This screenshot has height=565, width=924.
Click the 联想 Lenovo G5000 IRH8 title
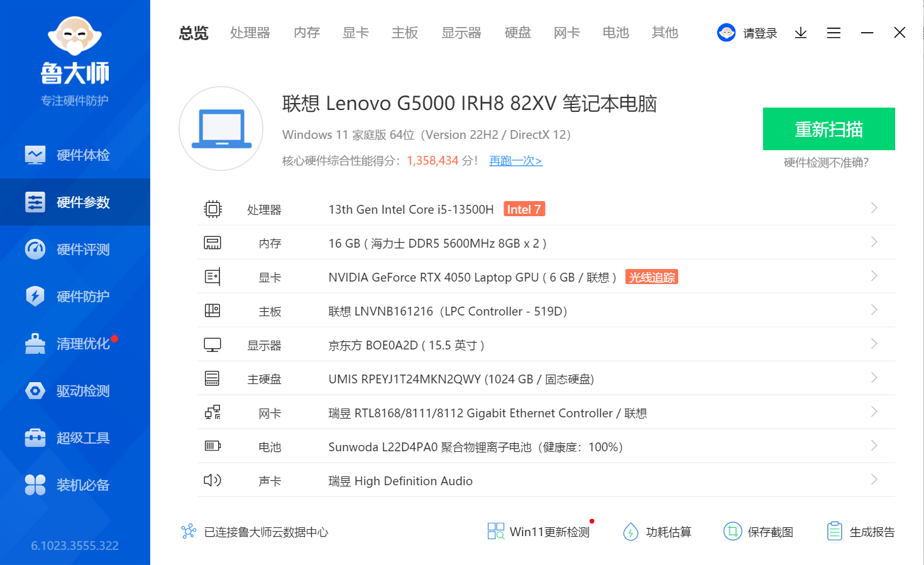tap(469, 103)
